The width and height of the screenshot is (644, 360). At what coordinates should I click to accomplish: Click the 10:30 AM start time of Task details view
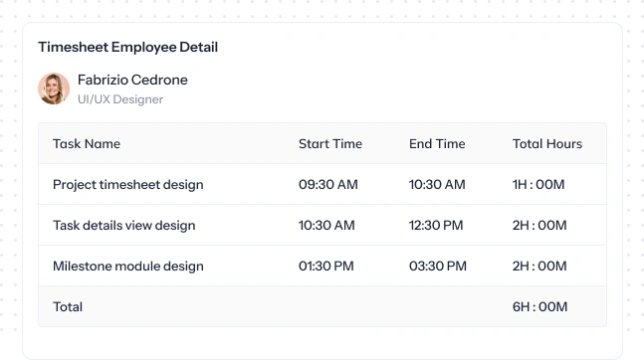pos(326,225)
